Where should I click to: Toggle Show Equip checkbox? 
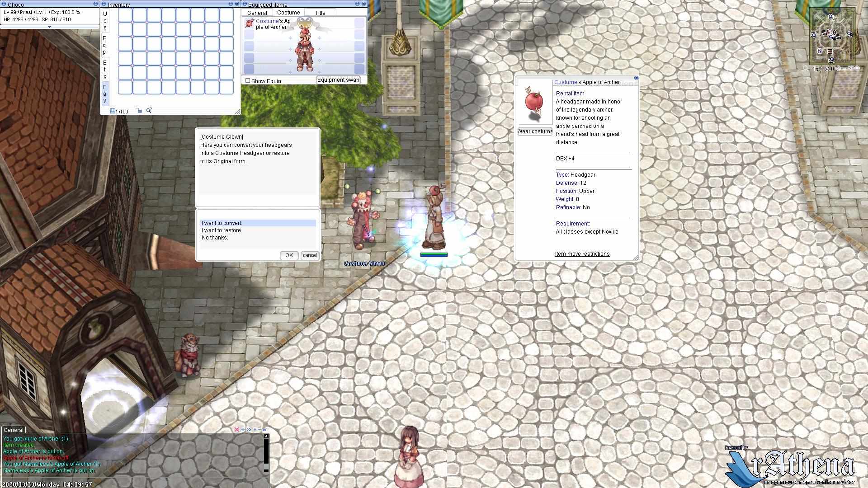(x=247, y=80)
